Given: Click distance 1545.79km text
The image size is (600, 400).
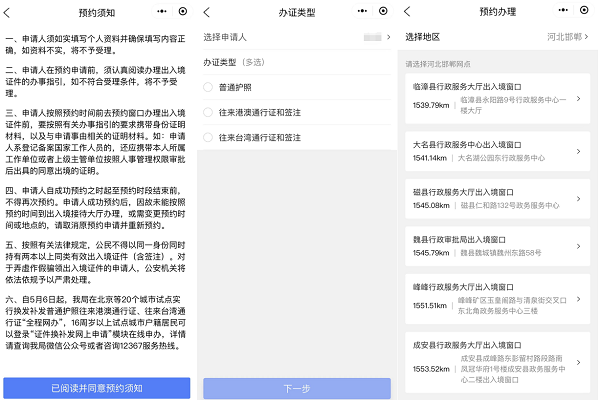Looking at the screenshot, I should click(x=431, y=253).
